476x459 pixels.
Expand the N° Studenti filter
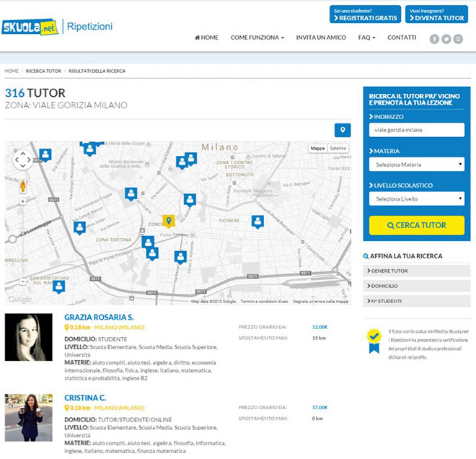[417, 301]
